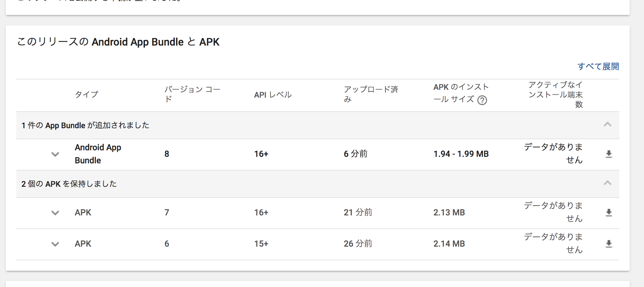Click the アクティブなインストール端末数 column header
This screenshot has height=287, width=644.
click(555, 94)
